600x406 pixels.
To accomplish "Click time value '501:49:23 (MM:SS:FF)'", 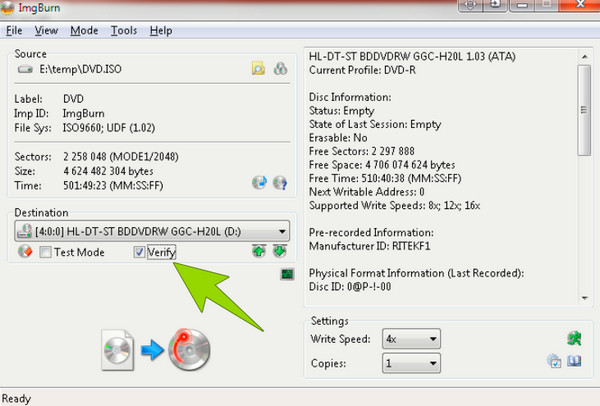I will point(113,186).
